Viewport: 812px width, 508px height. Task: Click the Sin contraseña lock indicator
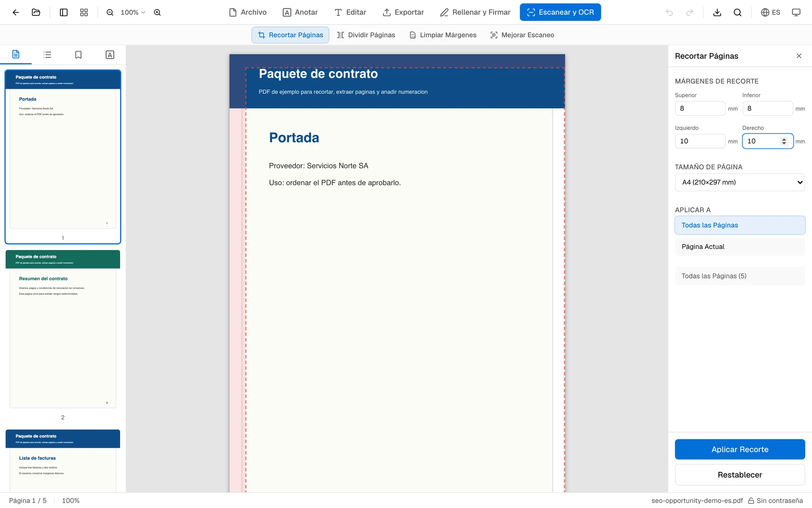775,500
